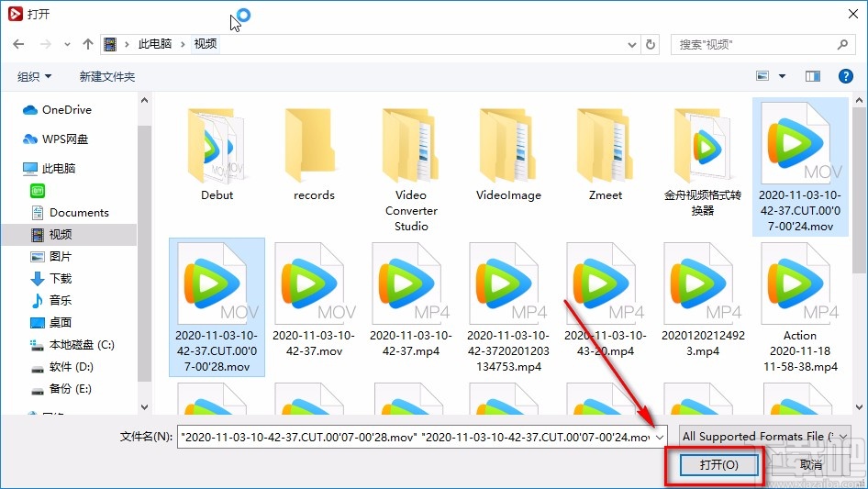Click sidebar scrollbar up arrow
Viewport: 868px width, 489px height.
click(x=144, y=101)
